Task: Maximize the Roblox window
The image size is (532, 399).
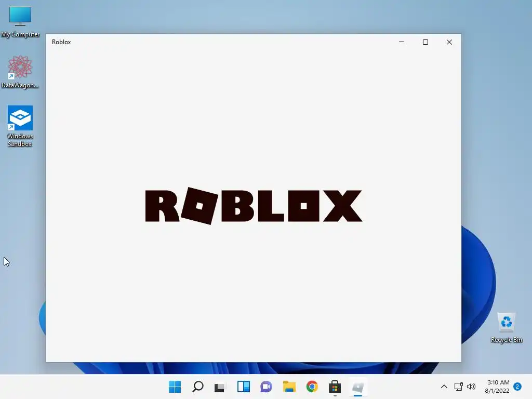Action: [425, 42]
